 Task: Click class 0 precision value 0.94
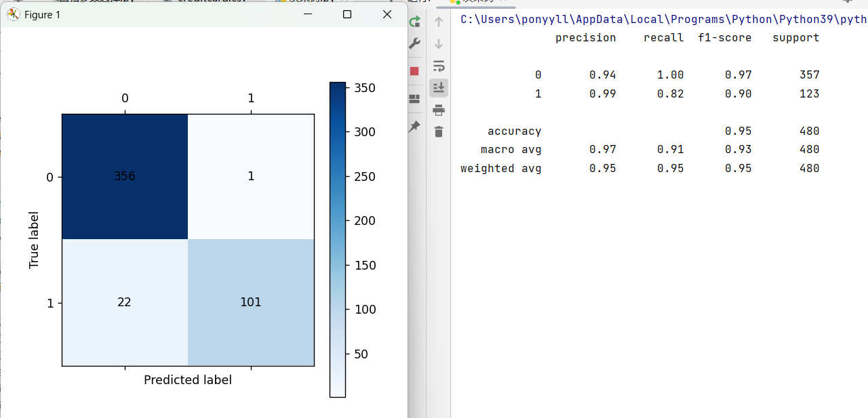(603, 75)
